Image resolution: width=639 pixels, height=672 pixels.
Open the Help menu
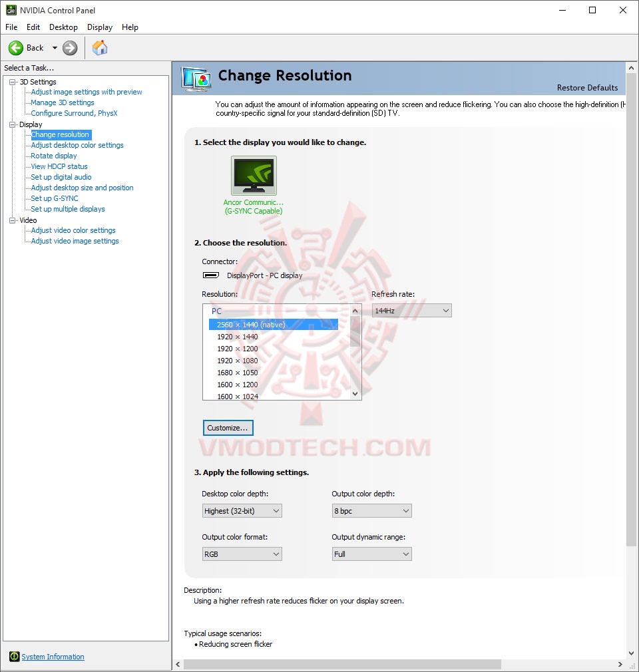tap(130, 27)
